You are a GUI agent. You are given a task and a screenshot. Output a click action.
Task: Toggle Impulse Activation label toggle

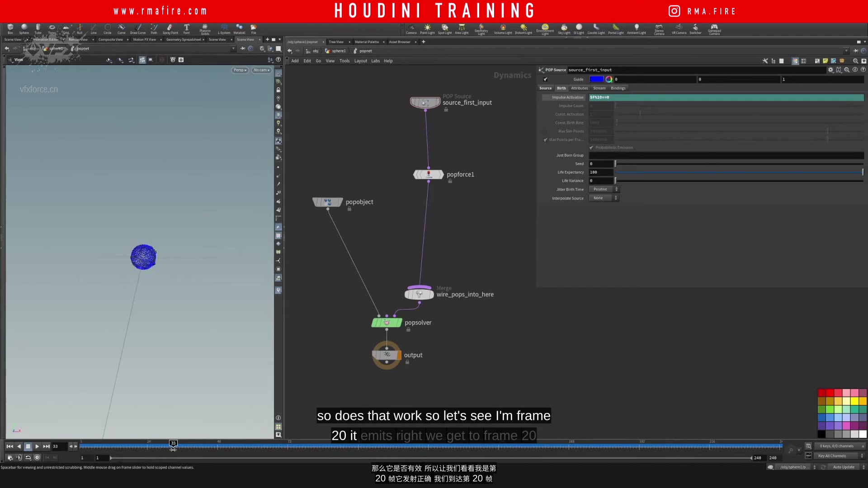(564, 98)
